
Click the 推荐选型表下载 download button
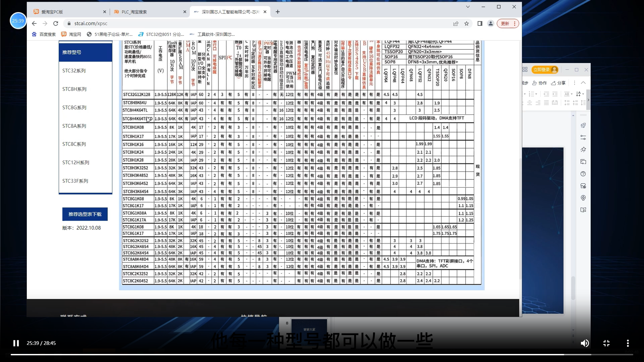(85, 214)
